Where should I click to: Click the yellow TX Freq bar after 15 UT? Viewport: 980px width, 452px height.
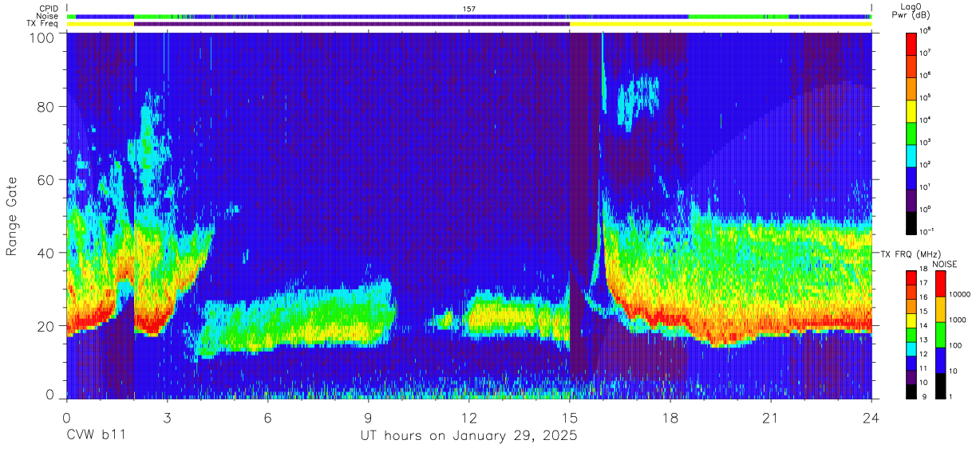point(721,24)
